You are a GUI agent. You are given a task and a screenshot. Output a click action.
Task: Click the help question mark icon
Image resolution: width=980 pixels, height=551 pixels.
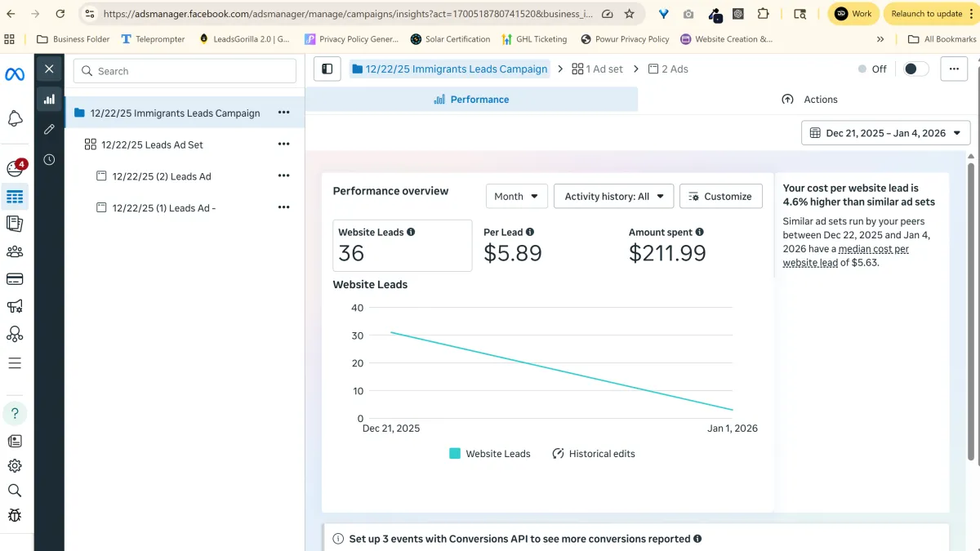(15, 413)
